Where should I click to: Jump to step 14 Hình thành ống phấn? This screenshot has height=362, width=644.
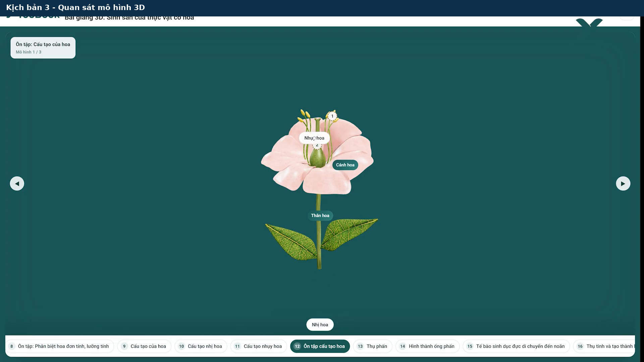coord(427,346)
